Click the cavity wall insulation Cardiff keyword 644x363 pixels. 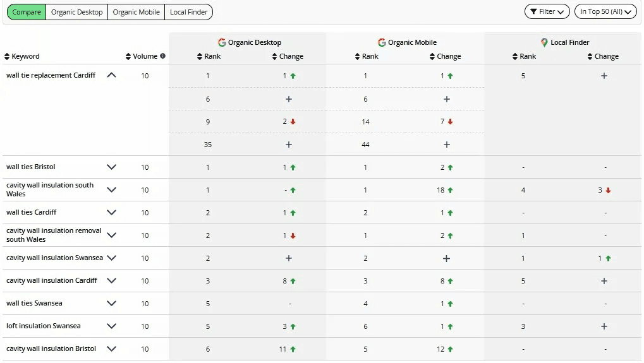tap(52, 280)
